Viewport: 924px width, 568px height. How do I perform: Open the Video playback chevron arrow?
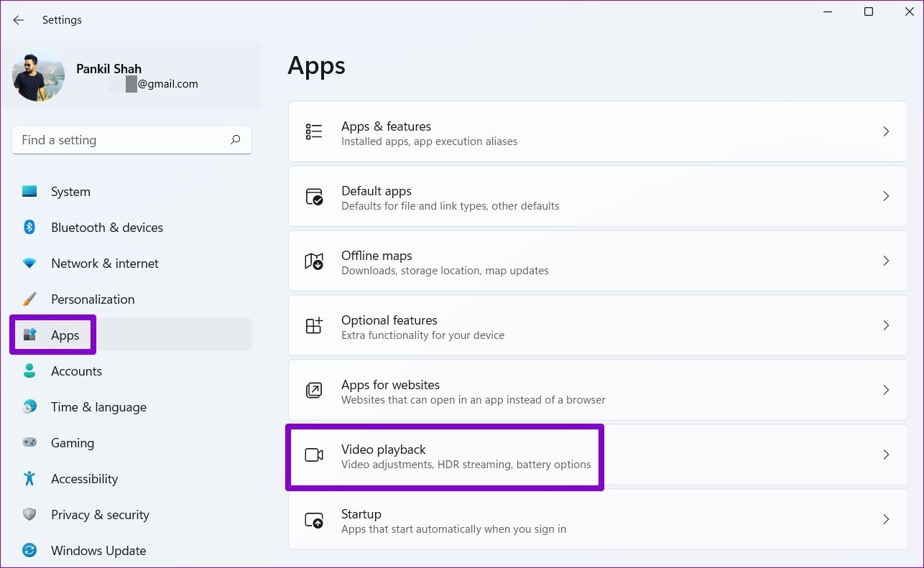click(886, 455)
